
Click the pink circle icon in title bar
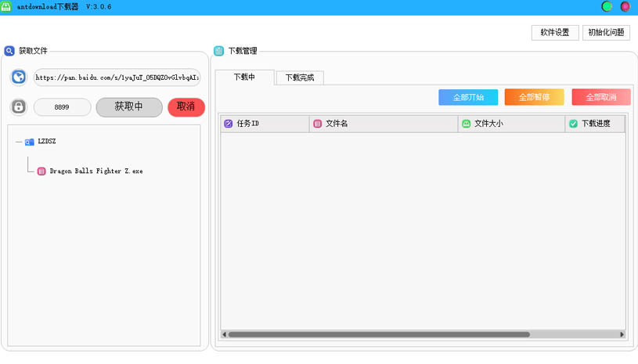point(625,6)
